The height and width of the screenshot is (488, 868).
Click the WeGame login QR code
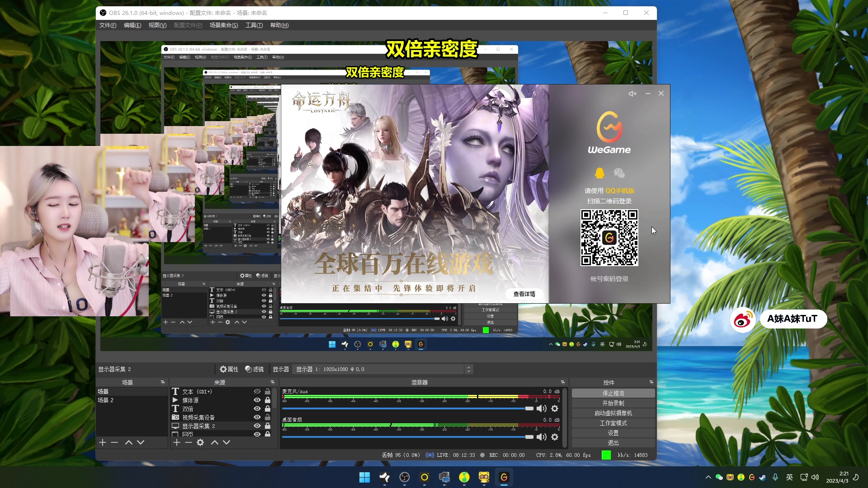point(609,238)
